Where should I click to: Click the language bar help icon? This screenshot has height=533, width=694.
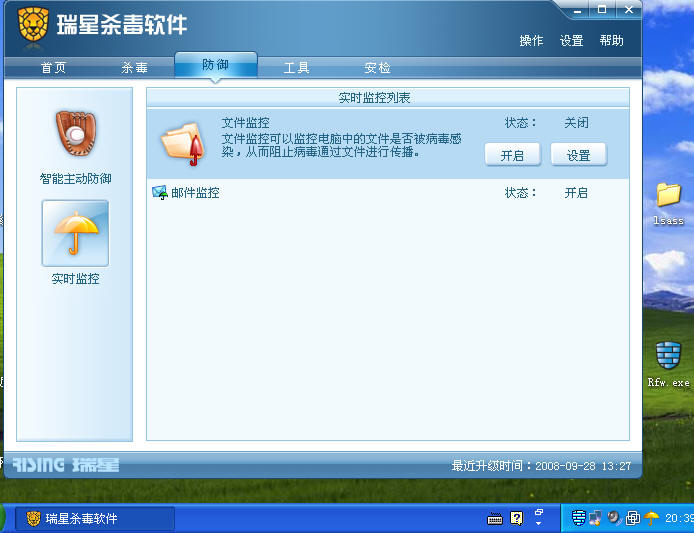517,518
